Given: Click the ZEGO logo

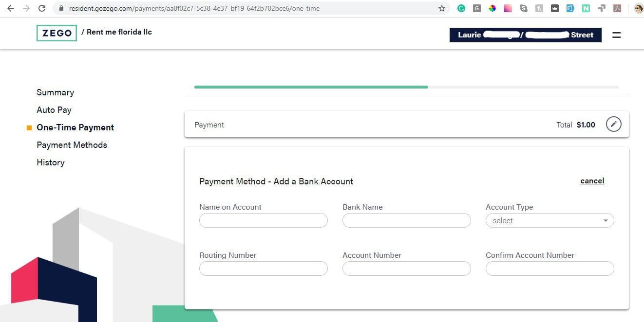Looking at the screenshot, I should point(57,33).
